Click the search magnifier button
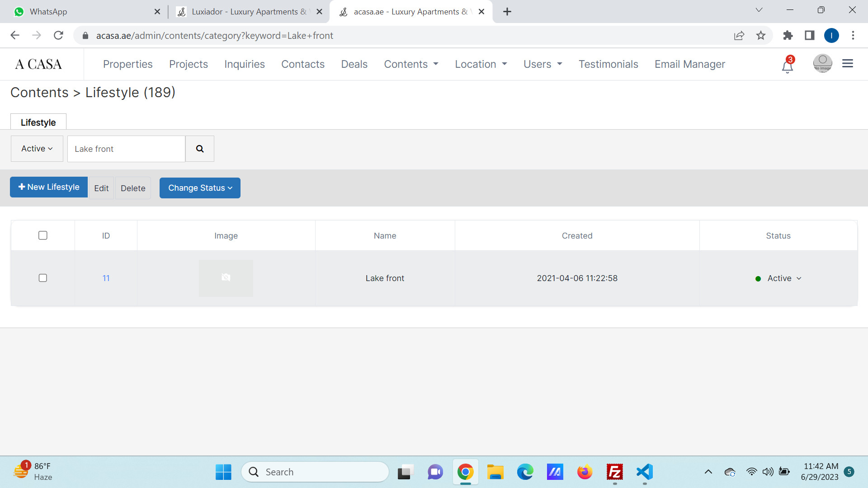 click(199, 149)
